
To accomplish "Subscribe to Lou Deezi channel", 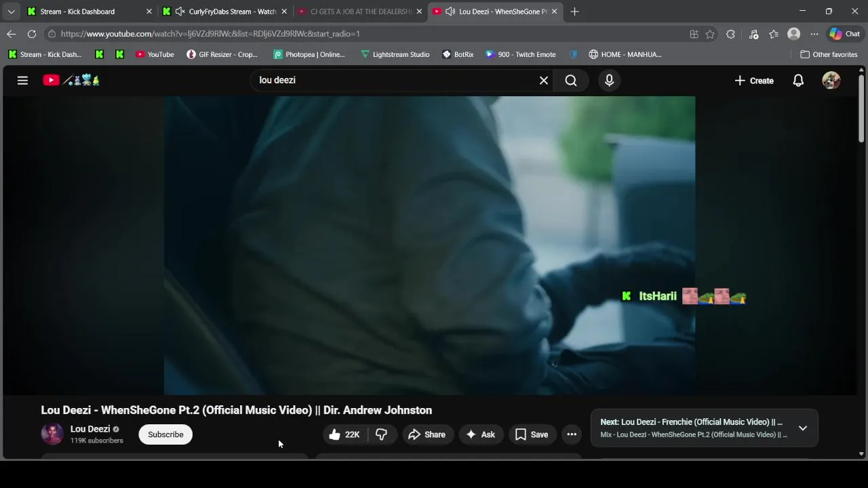I will (165, 434).
